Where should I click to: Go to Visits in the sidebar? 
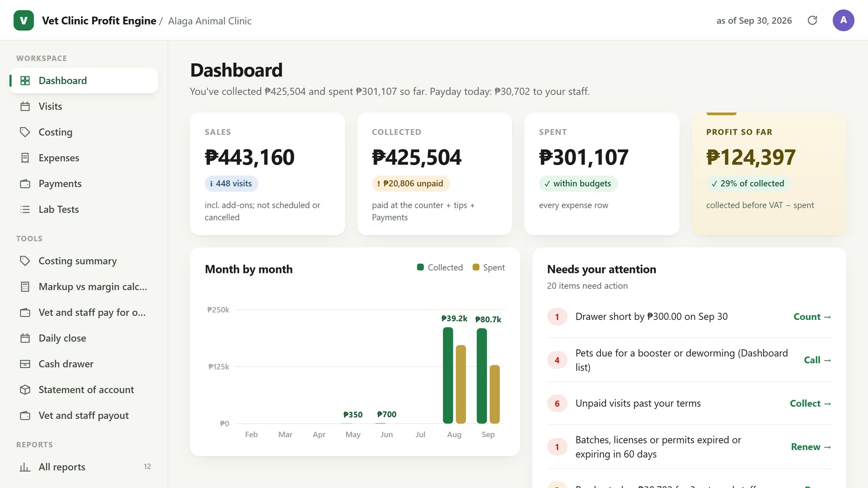coord(84,106)
